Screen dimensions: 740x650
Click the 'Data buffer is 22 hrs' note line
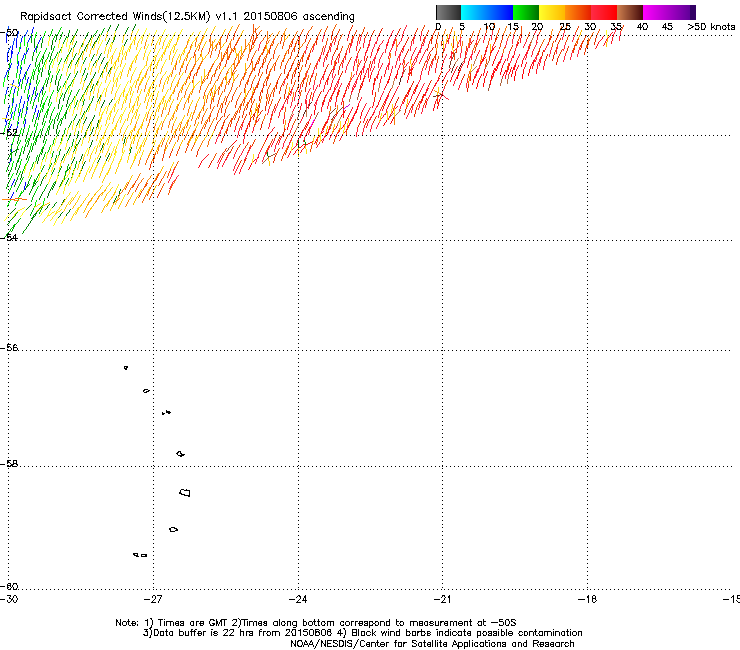[x=362, y=633]
